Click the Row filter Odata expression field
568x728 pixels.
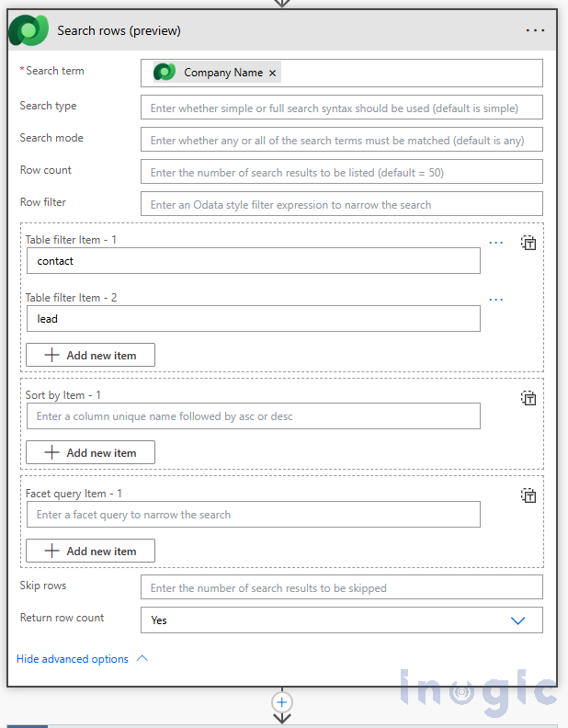341,204
